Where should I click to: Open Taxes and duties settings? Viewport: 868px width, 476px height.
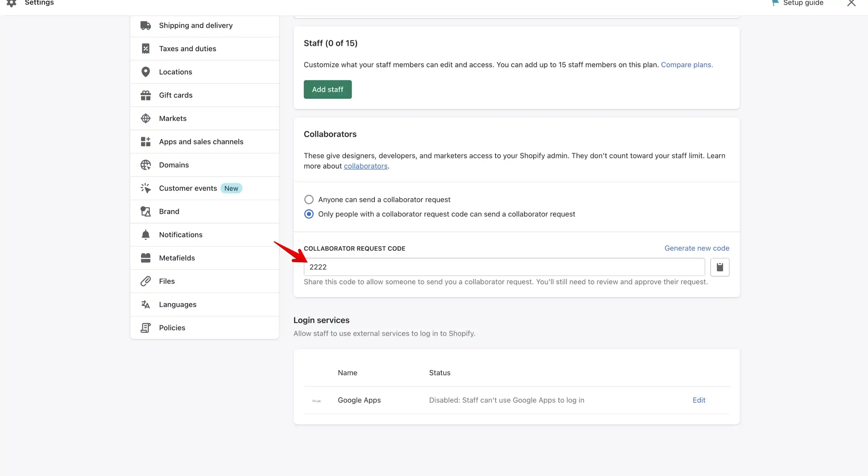(x=205, y=49)
